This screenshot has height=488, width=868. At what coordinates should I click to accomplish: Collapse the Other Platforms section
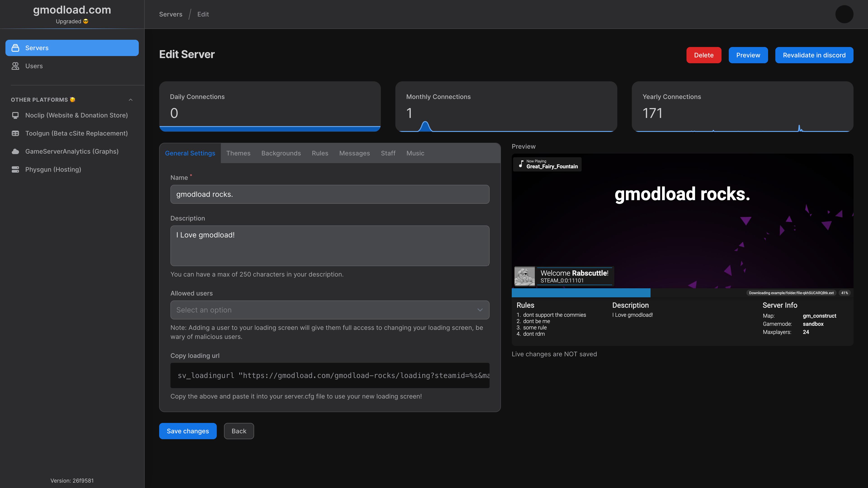coord(131,100)
